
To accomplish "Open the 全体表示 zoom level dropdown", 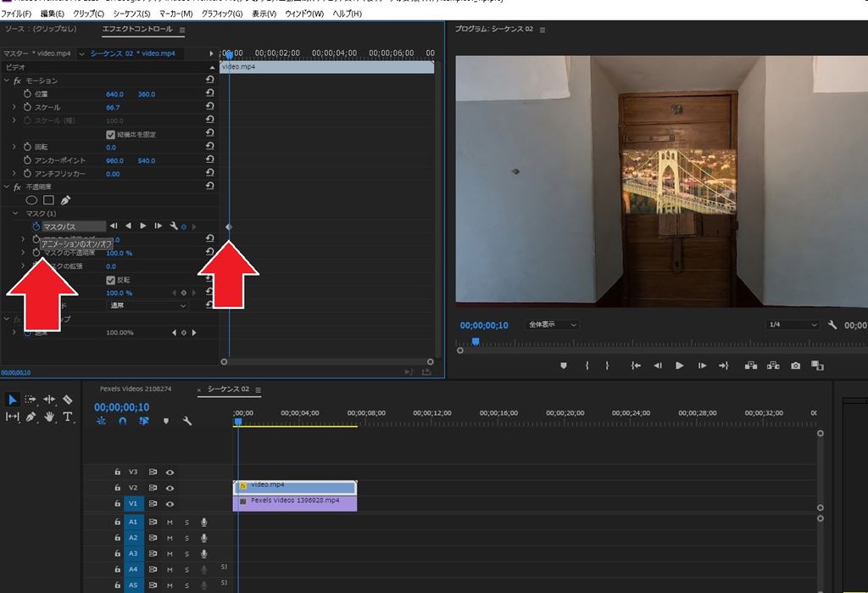I will pos(553,325).
